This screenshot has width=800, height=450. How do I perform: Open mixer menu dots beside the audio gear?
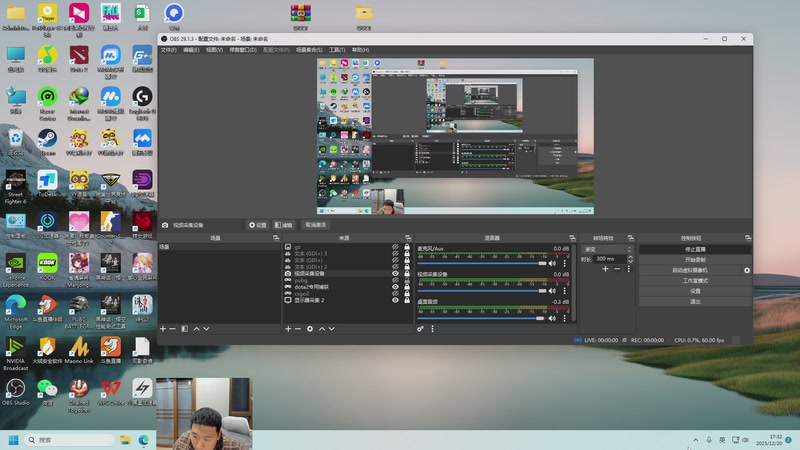pyautogui.click(x=432, y=329)
